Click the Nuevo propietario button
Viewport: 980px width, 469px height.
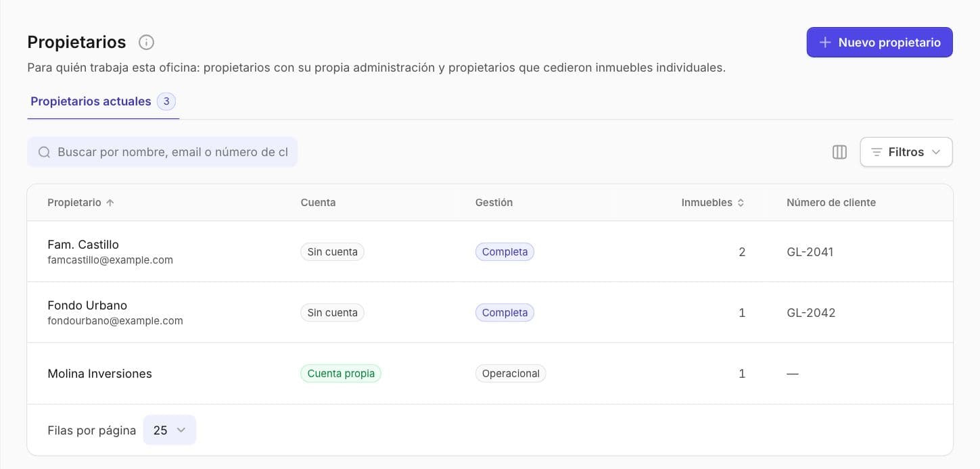[x=879, y=43]
